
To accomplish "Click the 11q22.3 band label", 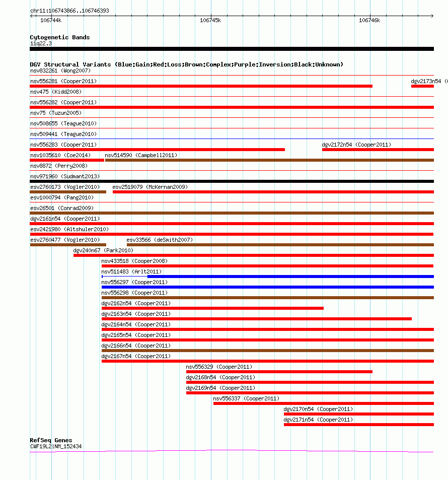I will pos(41,43).
